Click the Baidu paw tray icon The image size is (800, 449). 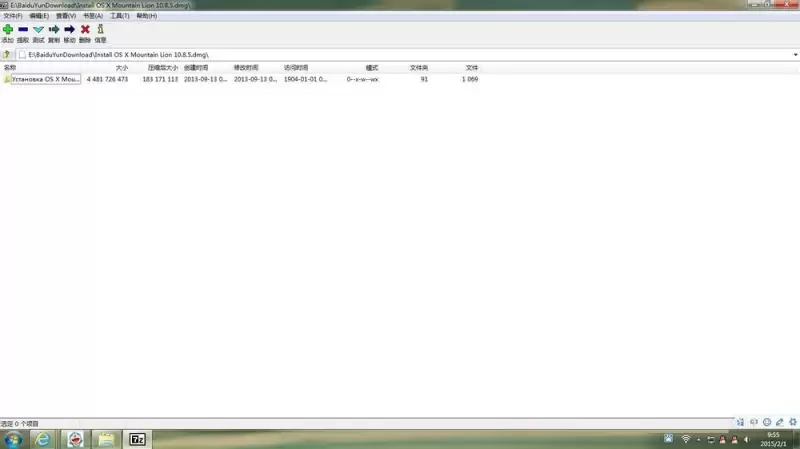pyautogui.click(x=668, y=439)
